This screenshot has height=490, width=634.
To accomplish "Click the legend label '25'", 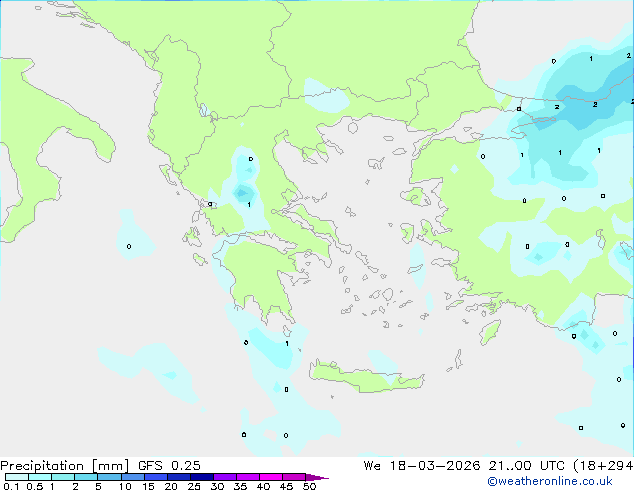I will [x=194, y=486].
